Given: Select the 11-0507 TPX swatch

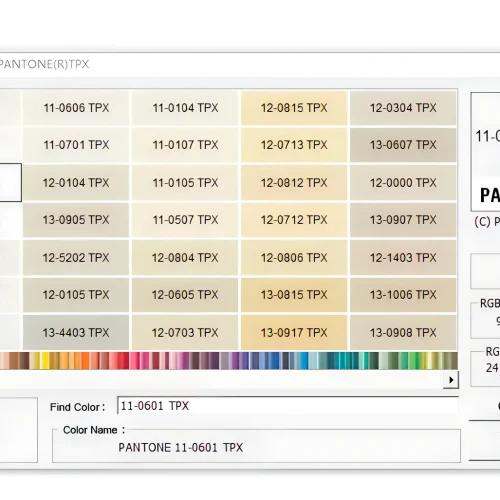Looking at the screenshot, I should click(x=185, y=220).
